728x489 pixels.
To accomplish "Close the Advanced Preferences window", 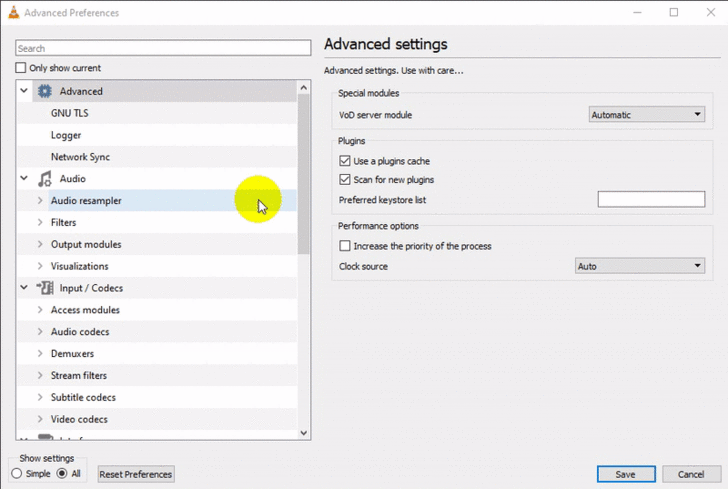I will point(710,13).
